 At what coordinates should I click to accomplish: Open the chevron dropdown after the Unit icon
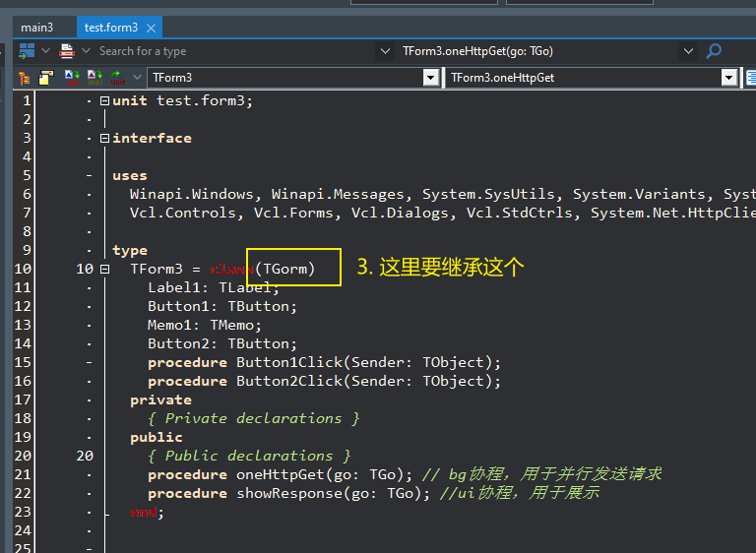pyautogui.click(x=138, y=77)
